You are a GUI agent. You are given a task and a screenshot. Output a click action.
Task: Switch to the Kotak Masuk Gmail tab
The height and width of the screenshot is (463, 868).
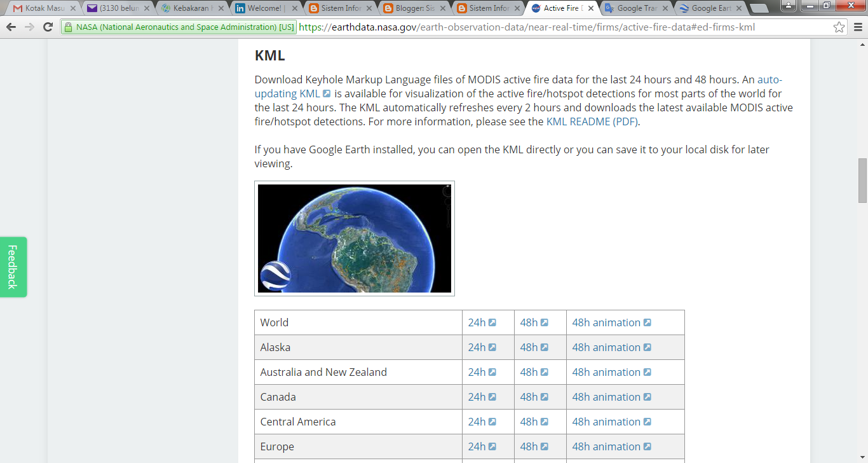pos(43,9)
